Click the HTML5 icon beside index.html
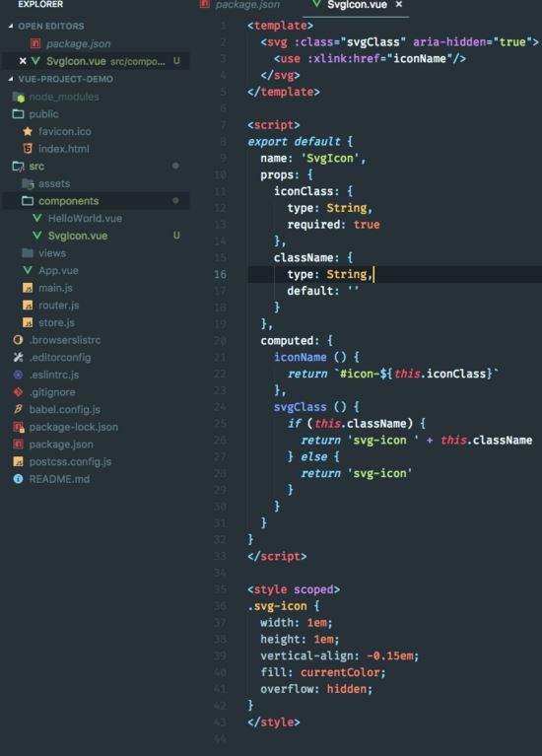 pyautogui.click(x=28, y=149)
